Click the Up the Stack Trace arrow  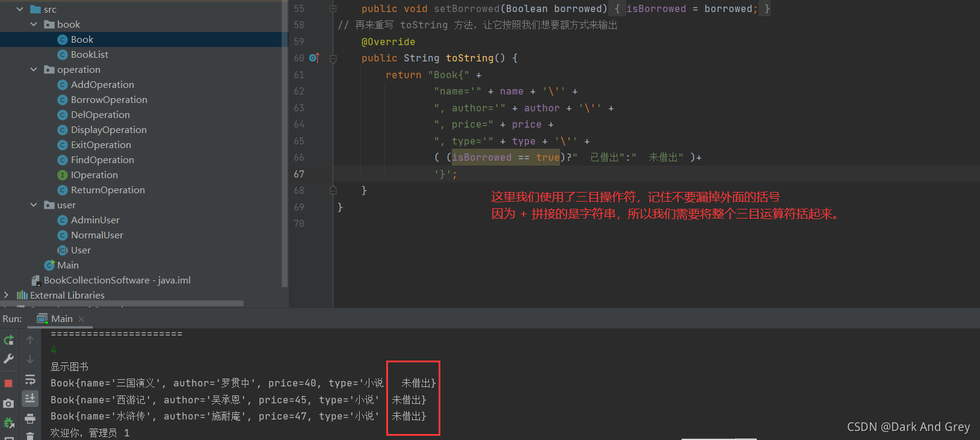[x=30, y=340]
